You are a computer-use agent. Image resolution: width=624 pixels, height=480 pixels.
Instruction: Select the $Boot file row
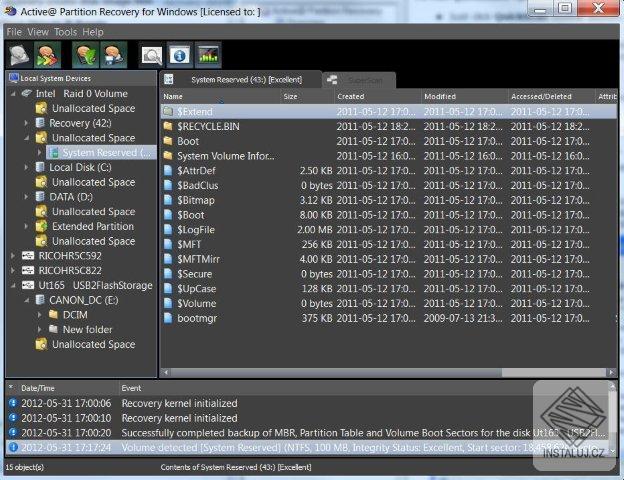[389, 215]
